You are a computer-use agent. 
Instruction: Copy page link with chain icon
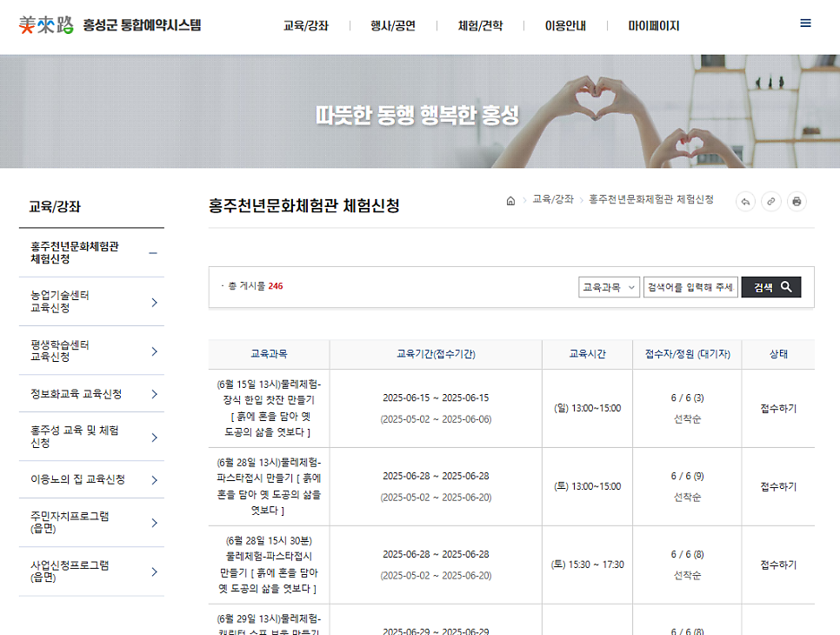click(x=771, y=202)
